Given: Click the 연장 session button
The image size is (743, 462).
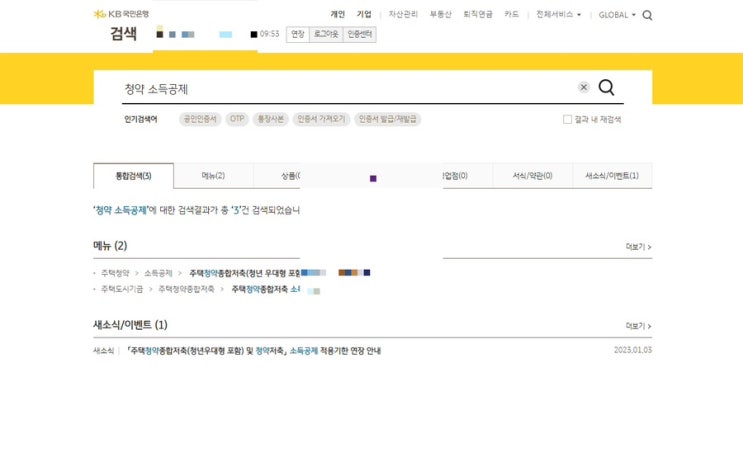Looking at the screenshot, I should coord(298,34).
